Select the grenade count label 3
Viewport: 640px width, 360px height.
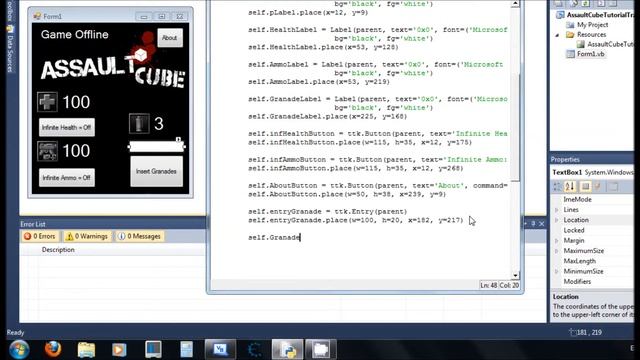[159, 124]
